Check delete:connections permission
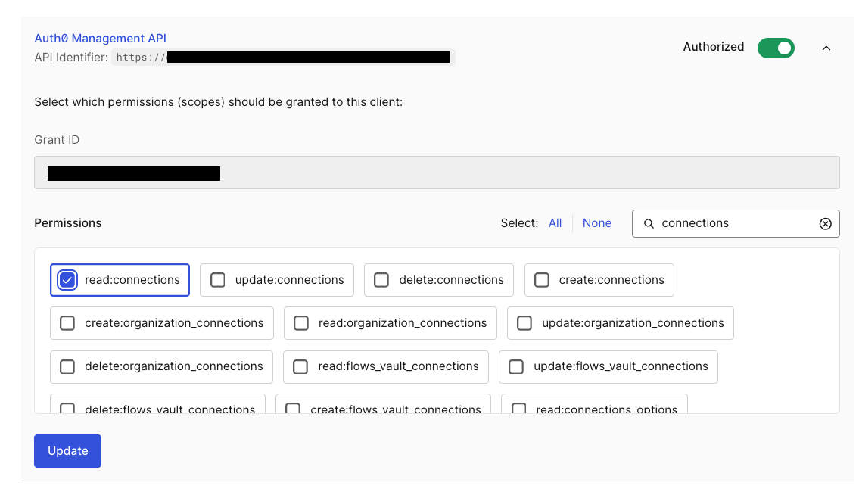The width and height of the screenshot is (862, 504). coord(381,280)
